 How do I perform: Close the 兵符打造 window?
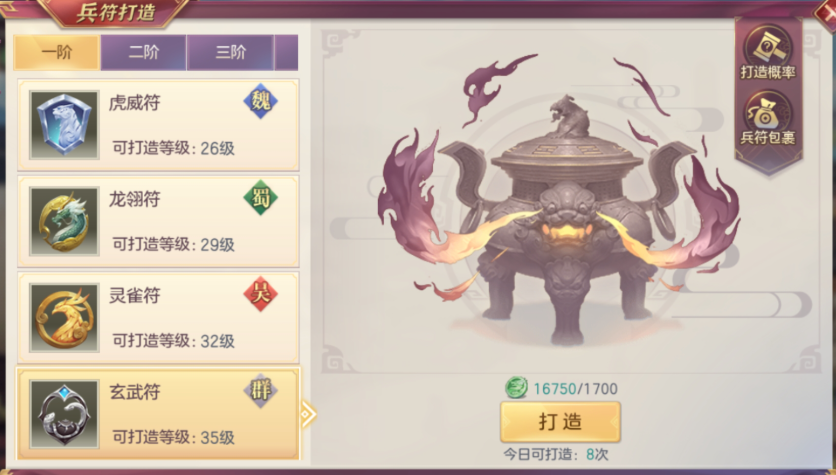[x=825, y=12]
